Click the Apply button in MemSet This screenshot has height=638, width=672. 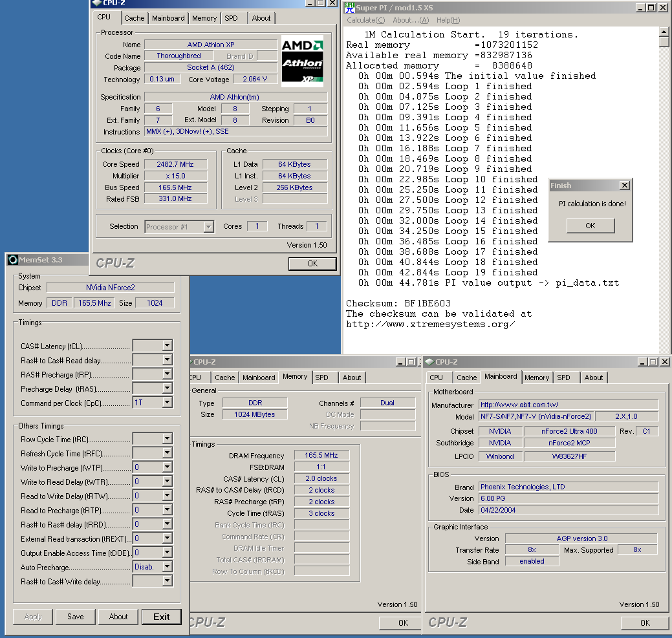click(x=33, y=617)
